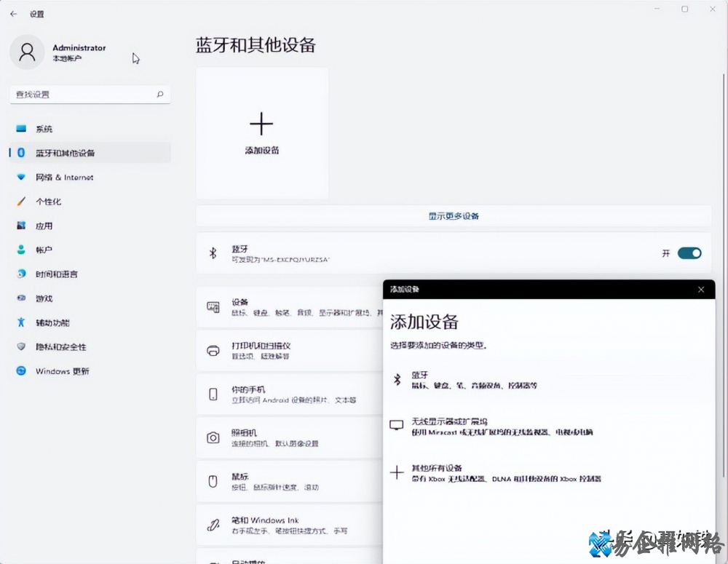Viewport: 728px width, 564px height.
Task: Open 系统 in the sidebar
Action: (x=44, y=129)
